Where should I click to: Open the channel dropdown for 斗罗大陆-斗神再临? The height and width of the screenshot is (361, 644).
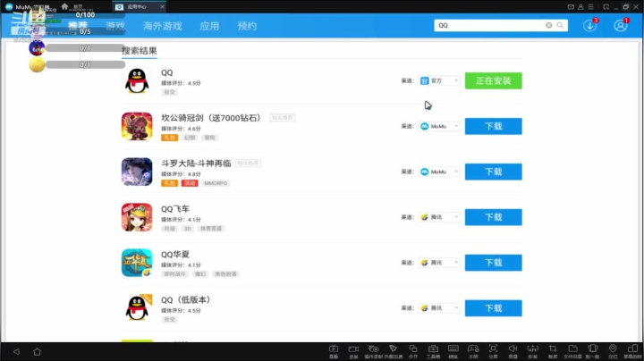[439, 172]
